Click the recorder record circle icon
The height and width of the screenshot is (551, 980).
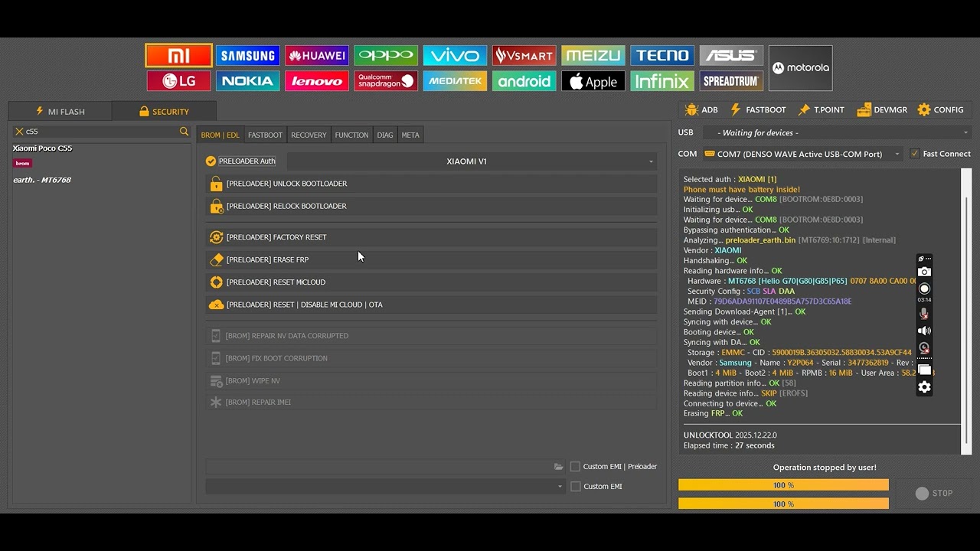point(924,289)
